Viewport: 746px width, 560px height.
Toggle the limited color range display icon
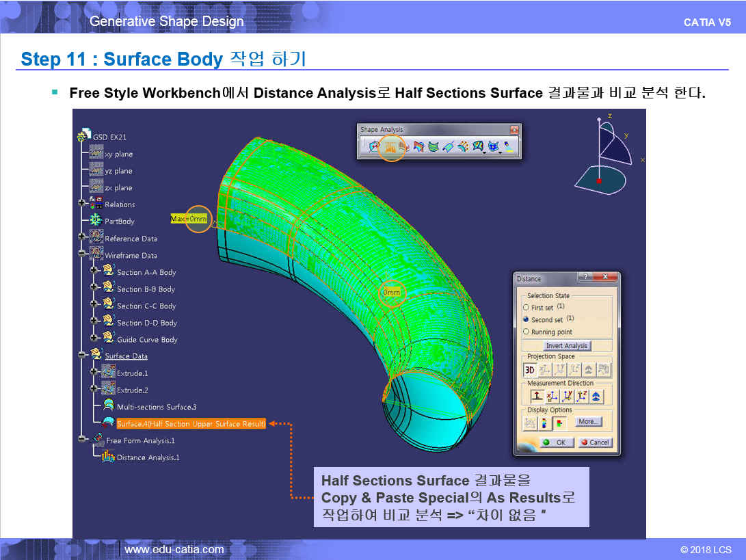click(x=559, y=423)
